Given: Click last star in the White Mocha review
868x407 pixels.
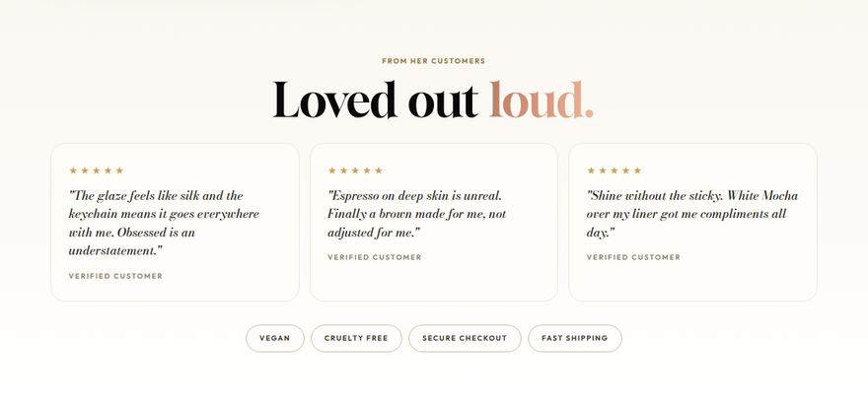Looking at the screenshot, I should pos(637,170).
